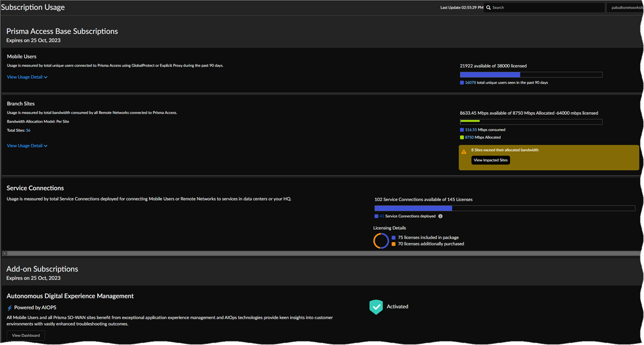Click the 43 Service Connections deployed link
The height and width of the screenshot is (345, 644).
pos(382,216)
